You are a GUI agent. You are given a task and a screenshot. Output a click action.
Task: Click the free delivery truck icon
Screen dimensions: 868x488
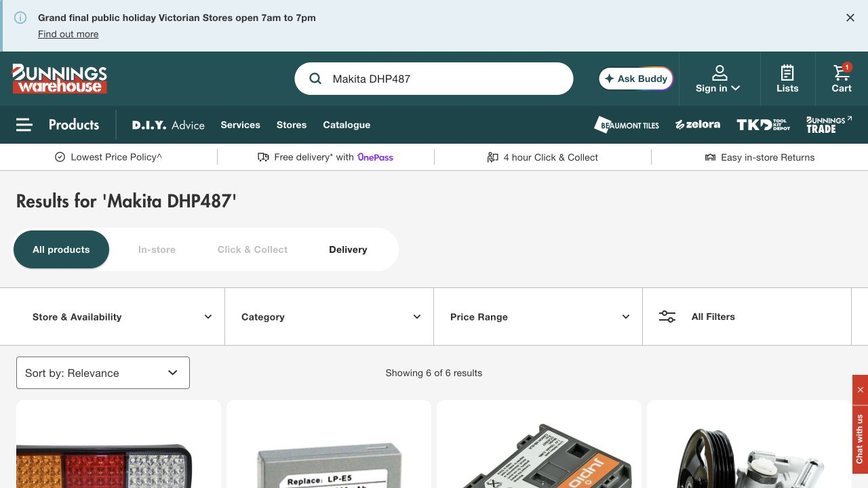point(264,157)
